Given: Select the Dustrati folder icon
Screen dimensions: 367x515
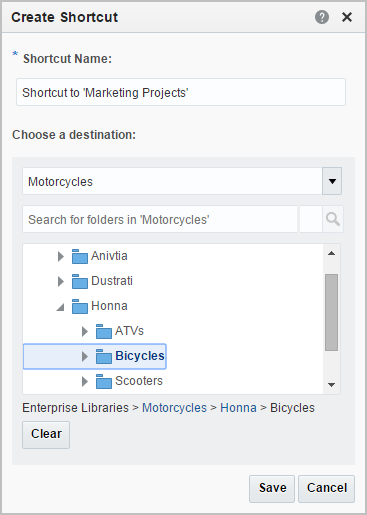Looking at the screenshot, I should point(80,281).
